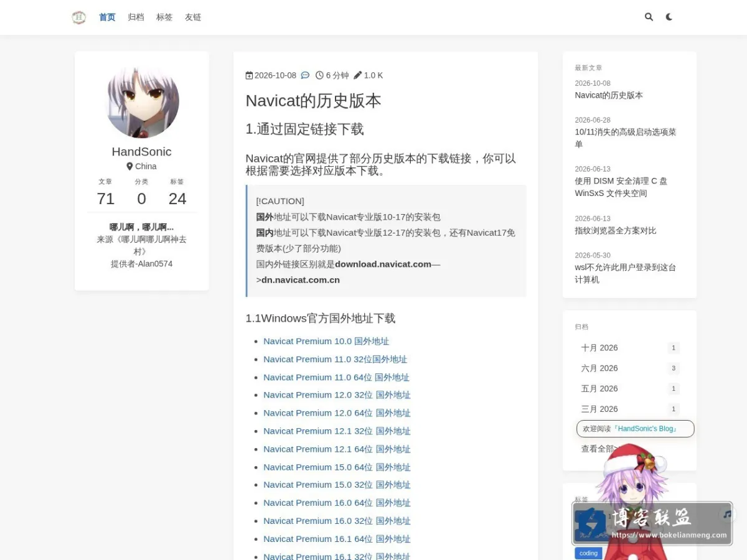The height and width of the screenshot is (560, 747).
Task: Open Navicat Premium 11.0 32位国外地址 link
Action: point(335,359)
